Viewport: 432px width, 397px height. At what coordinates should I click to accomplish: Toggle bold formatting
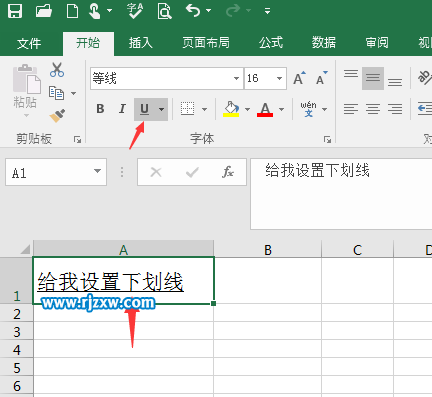100,109
